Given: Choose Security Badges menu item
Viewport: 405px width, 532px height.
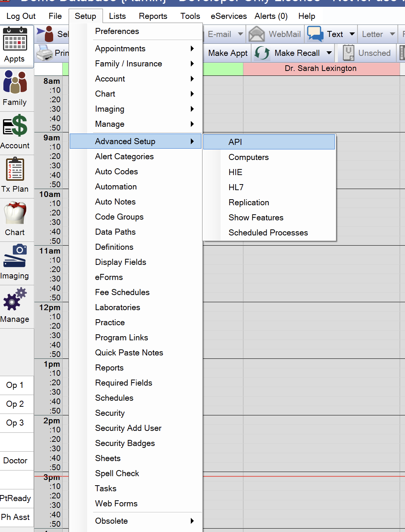Looking at the screenshot, I should (x=136, y=443).
